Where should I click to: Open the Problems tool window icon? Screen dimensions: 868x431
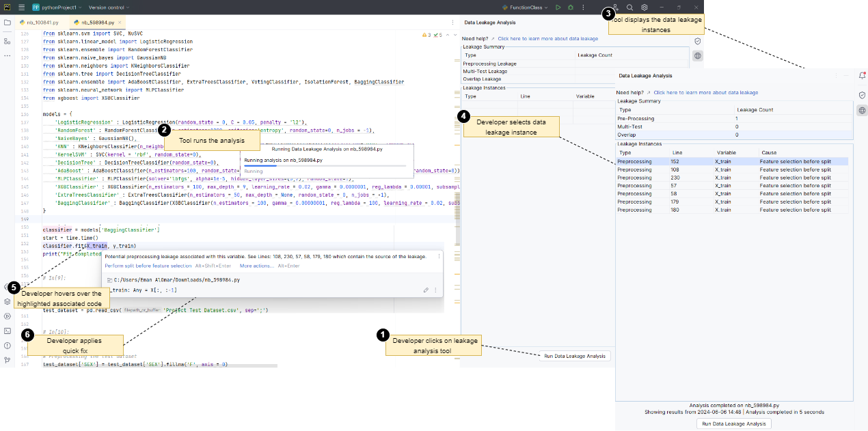click(x=7, y=345)
